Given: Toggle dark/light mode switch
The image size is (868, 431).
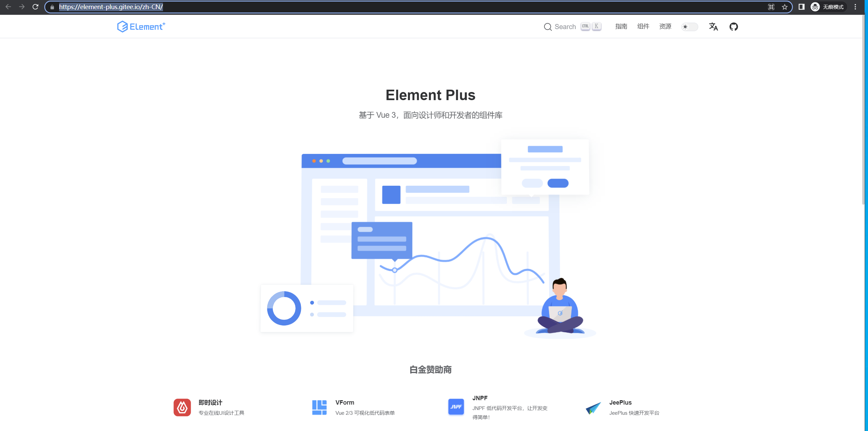Looking at the screenshot, I should pos(689,27).
